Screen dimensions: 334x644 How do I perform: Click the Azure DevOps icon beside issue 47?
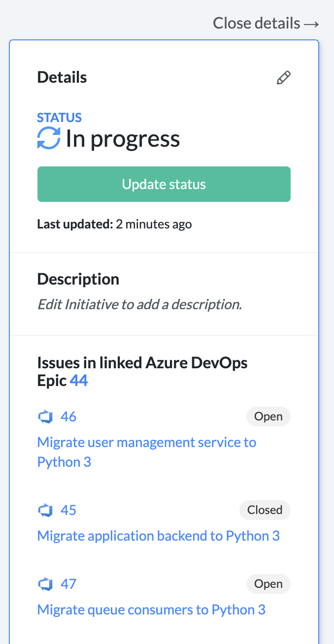coord(45,584)
